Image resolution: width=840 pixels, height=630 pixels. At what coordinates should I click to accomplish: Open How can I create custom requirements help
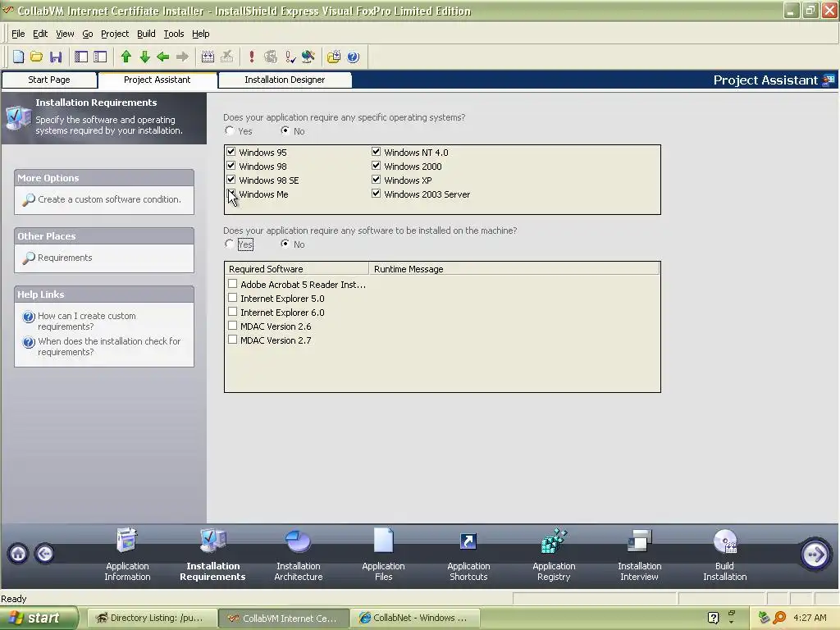pyautogui.click(x=87, y=321)
